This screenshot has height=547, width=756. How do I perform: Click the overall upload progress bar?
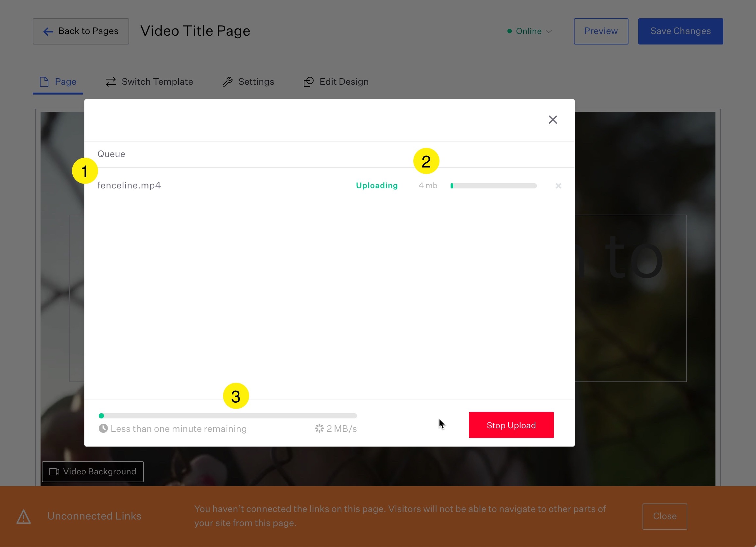pyautogui.click(x=228, y=415)
